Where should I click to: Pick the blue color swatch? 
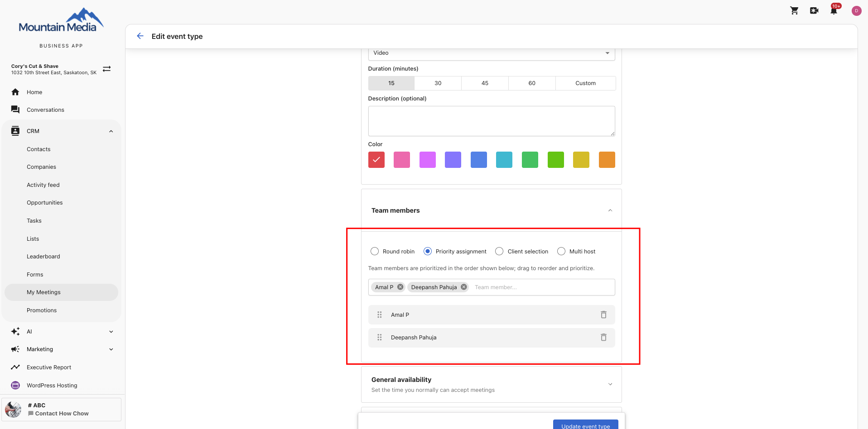pos(479,160)
